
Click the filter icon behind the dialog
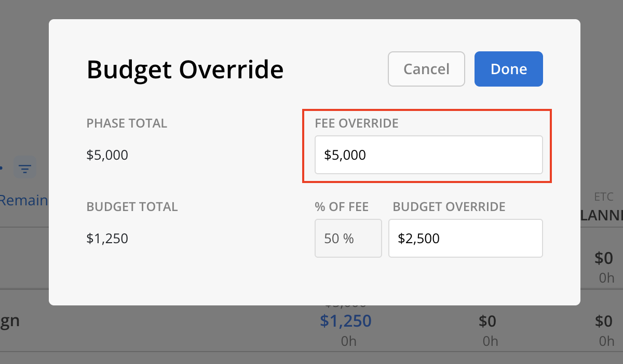point(24,169)
